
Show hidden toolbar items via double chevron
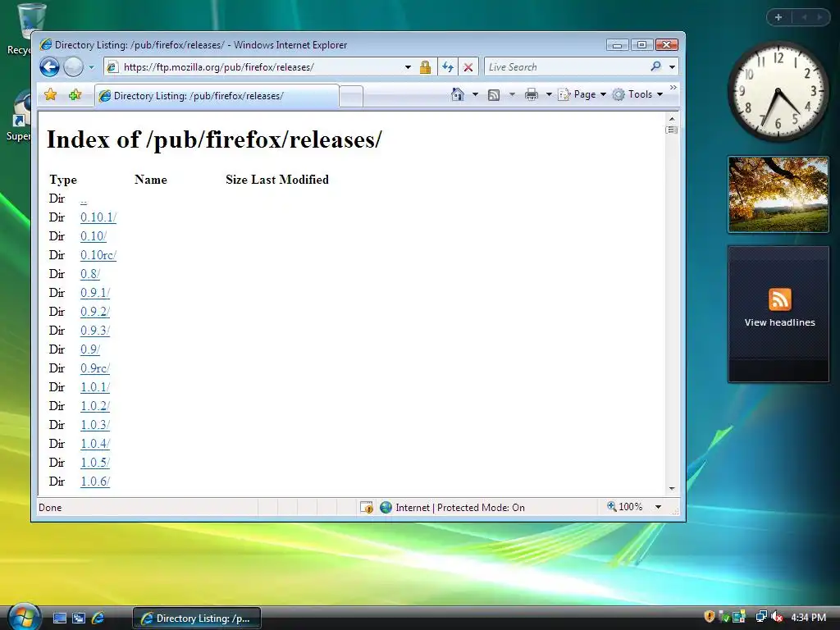pyautogui.click(x=673, y=87)
